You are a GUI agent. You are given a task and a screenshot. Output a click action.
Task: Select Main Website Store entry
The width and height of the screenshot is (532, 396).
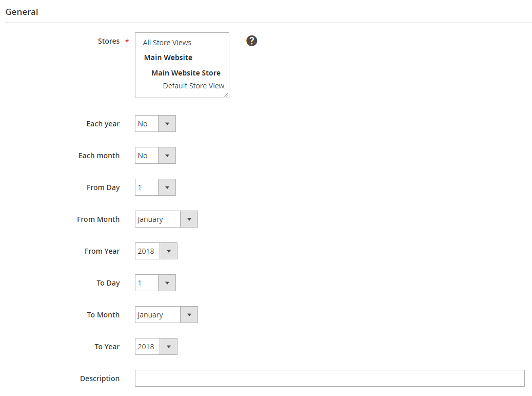tap(186, 73)
